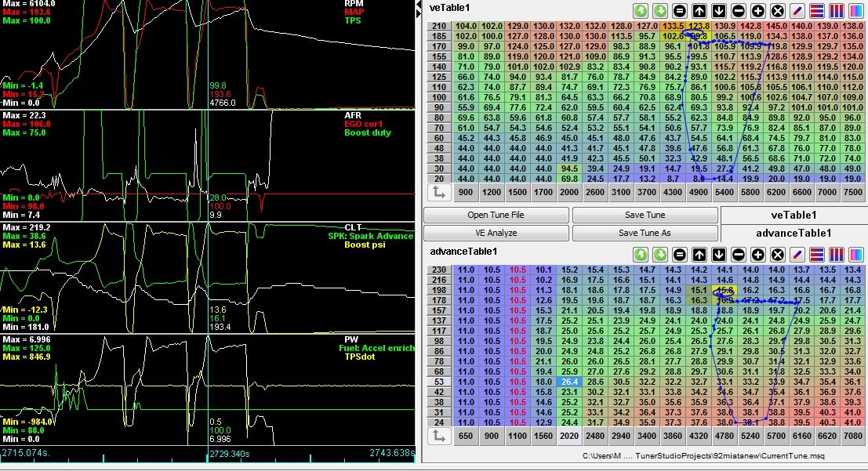Click the Save Tune As button
This screenshot has height=471, width=868.
coord(645,234)
